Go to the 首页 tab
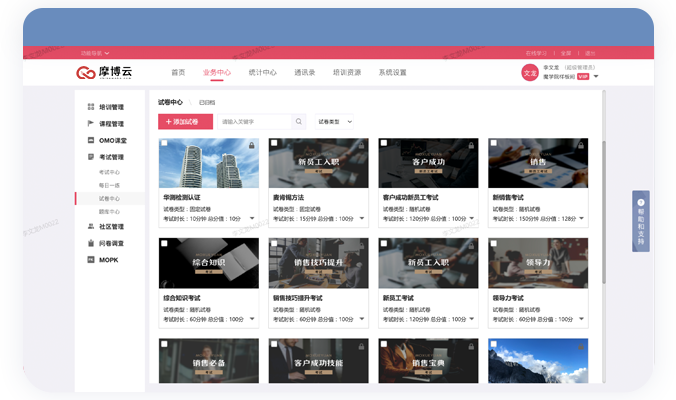Image resolution: width=676 pixels, height=400 pixels. tap(178, 72)
